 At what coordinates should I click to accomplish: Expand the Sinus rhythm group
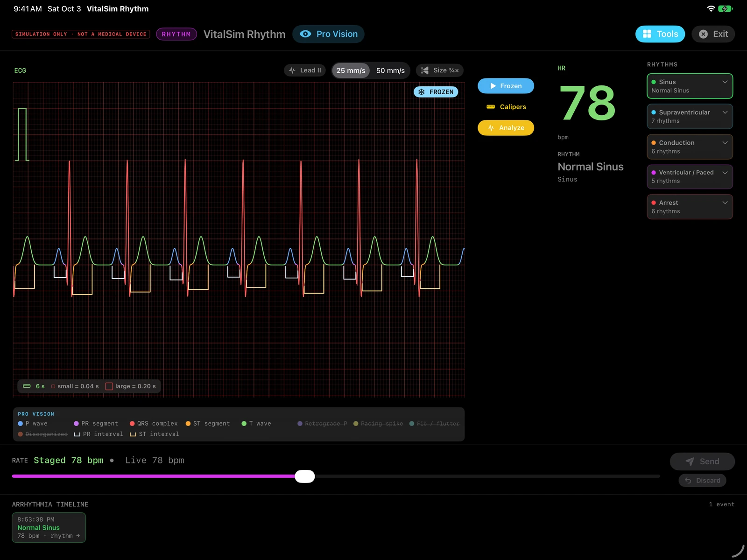tap(690, 86)
